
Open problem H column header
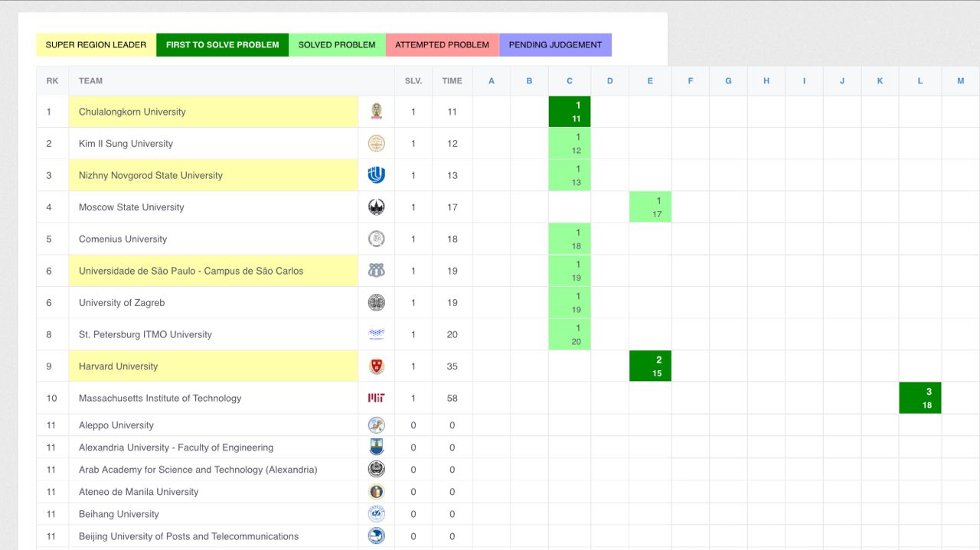(x=766, y=81)
